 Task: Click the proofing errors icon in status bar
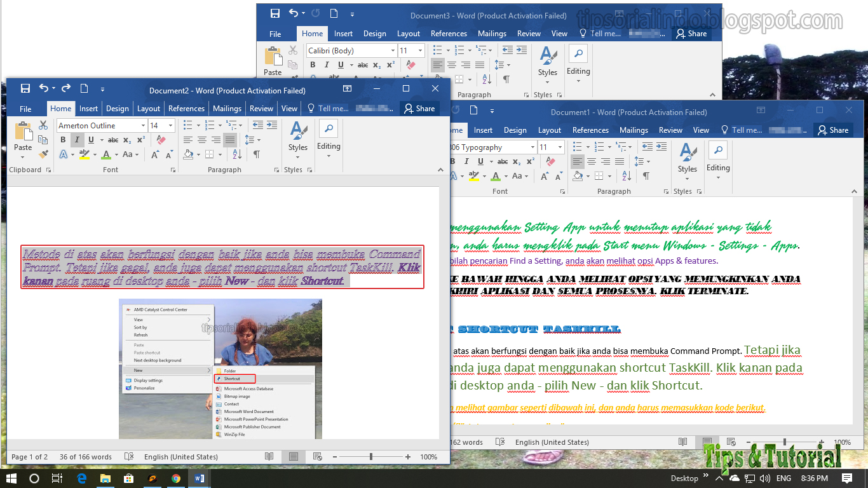coord(130,456)
